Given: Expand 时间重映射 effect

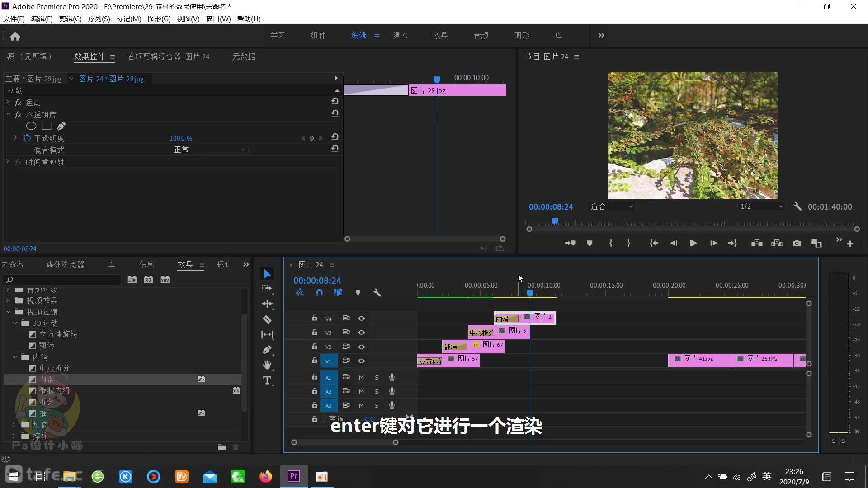Looking at the screenshot, I should coord(7,161).
